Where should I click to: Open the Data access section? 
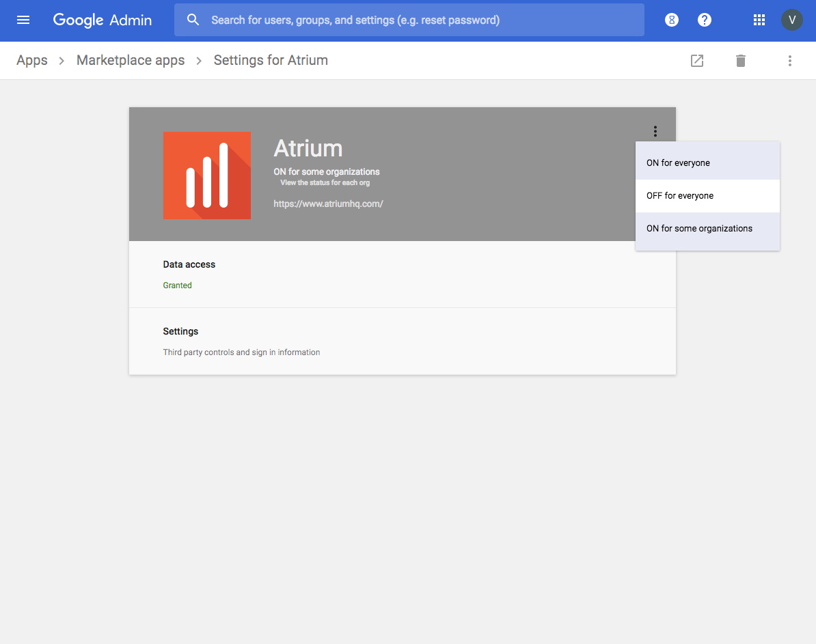[x=403, y=274]
